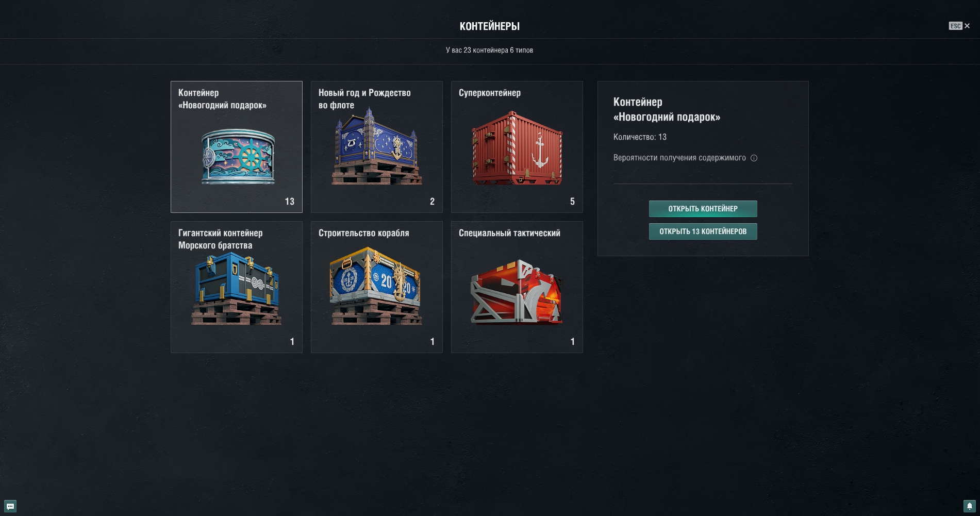Click the «Специальный тактический» tile title
Screen dimensions: 980x516
509,233
